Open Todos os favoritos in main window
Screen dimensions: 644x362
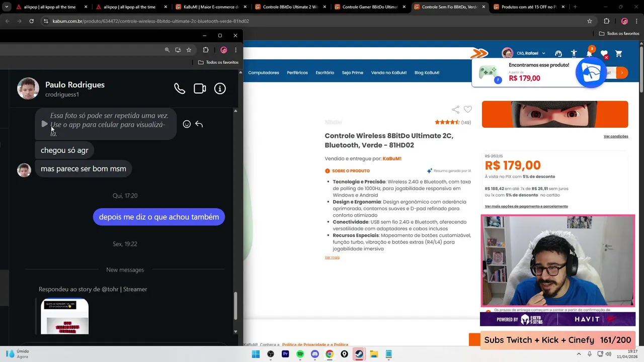tap(619, 33)
